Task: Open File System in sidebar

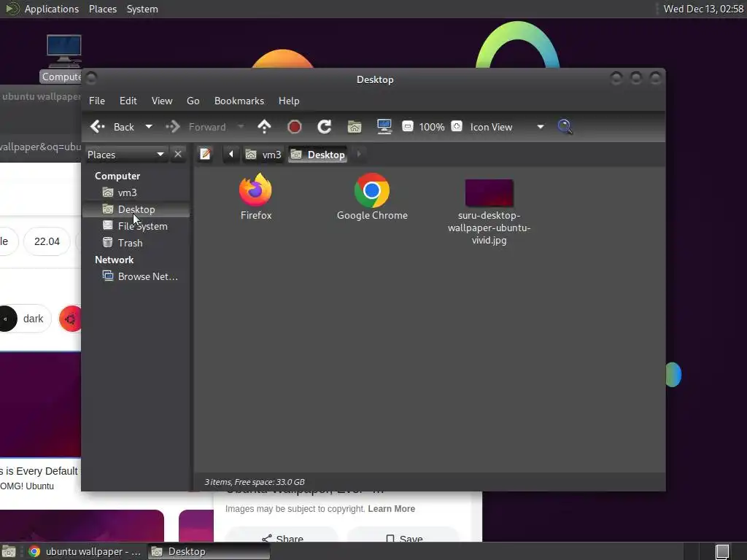Action: coord(136,226)
